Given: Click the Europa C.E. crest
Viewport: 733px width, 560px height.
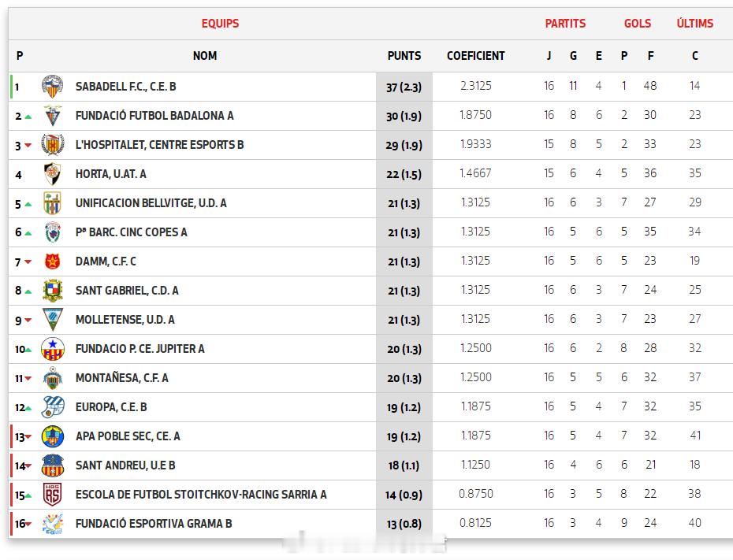Looking at the screenshot, I should pyautogui.click(x=52, y=407).
